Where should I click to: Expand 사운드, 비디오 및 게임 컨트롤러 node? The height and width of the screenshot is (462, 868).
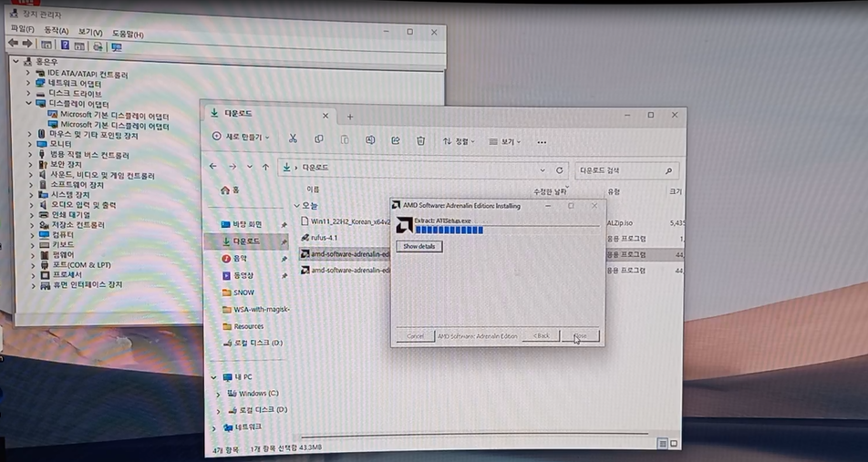point(32,174)
